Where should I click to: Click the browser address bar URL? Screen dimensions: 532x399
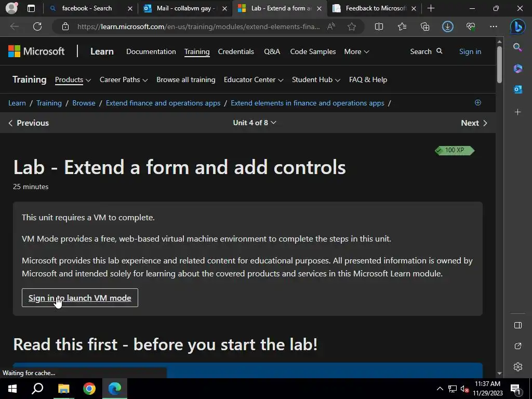(x=198, y=26)
